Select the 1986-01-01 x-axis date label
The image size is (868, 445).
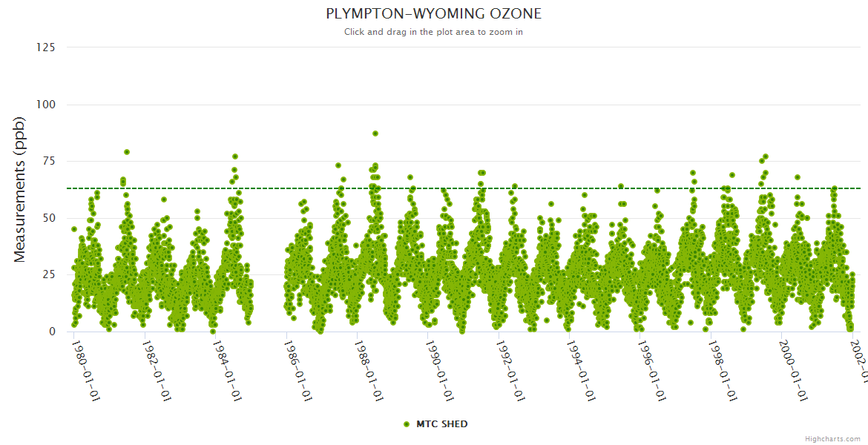click(297, 371)
